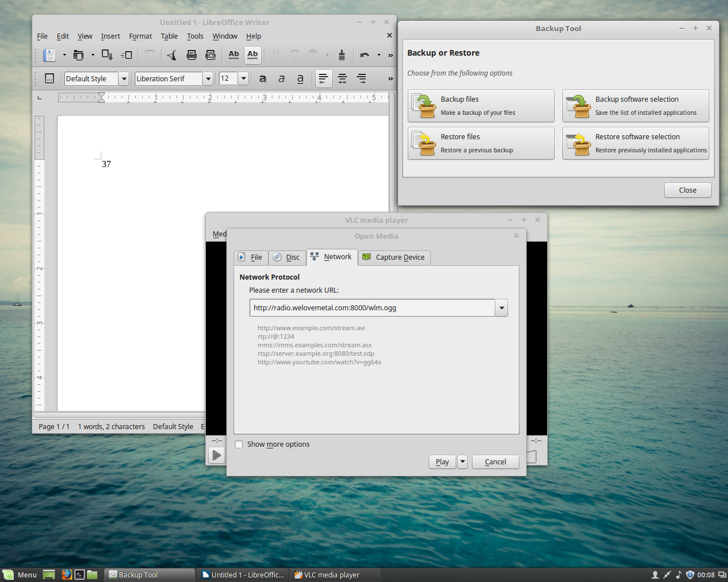This screenshot has height=582, width=728.
Task: Expand the network URL history dropdown
Action: click(x=501, y=308)
